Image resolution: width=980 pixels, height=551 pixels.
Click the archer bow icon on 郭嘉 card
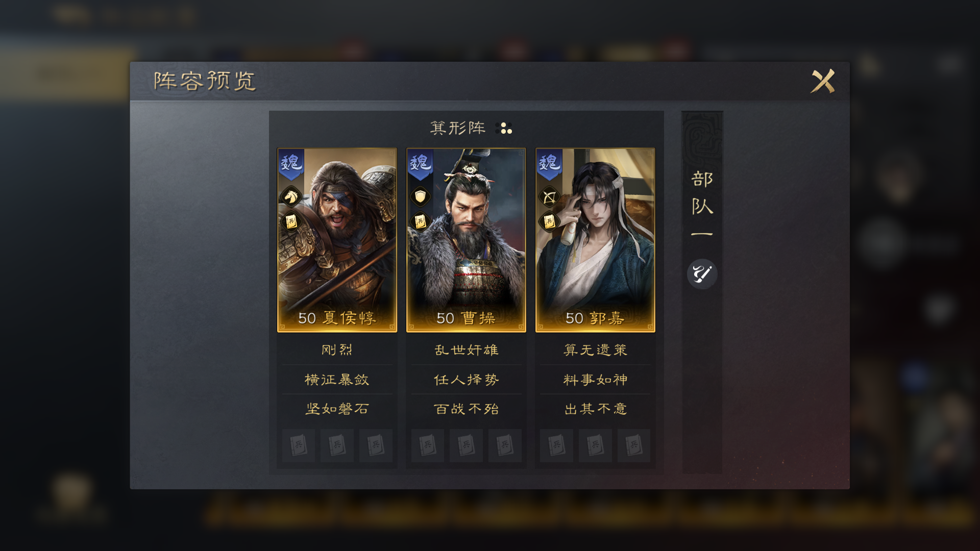point(549,196)
